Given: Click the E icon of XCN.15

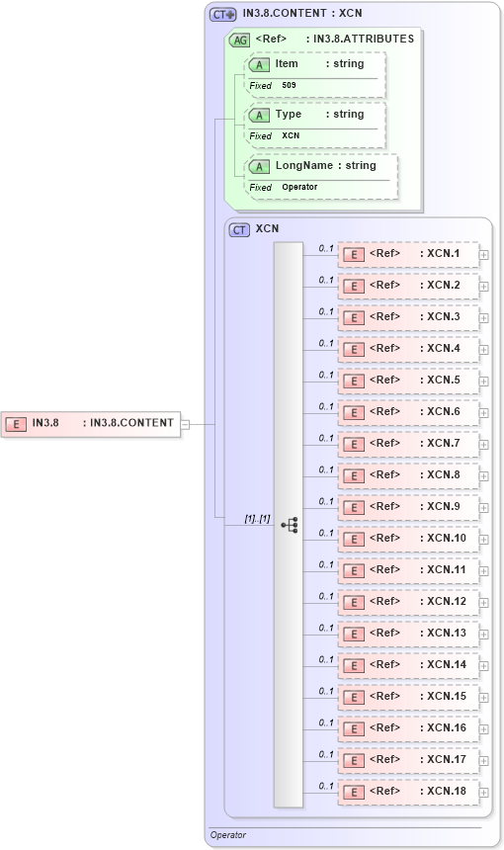Looking at the screenshot, I should 354,697.
